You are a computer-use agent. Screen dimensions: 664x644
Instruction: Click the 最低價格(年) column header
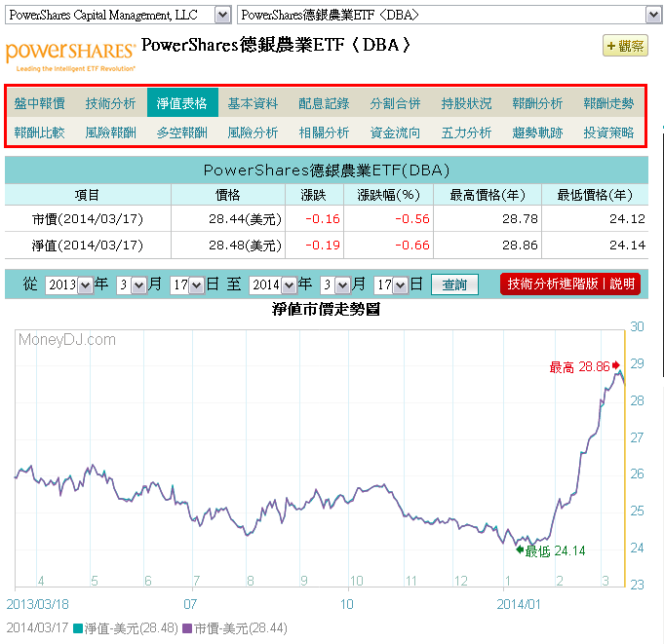point(595,195)
